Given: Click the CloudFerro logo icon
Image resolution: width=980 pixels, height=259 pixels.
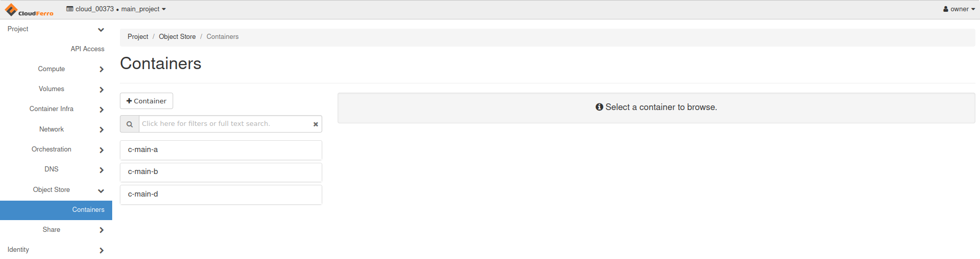Looking at the screenshot, I should (11, 10).
